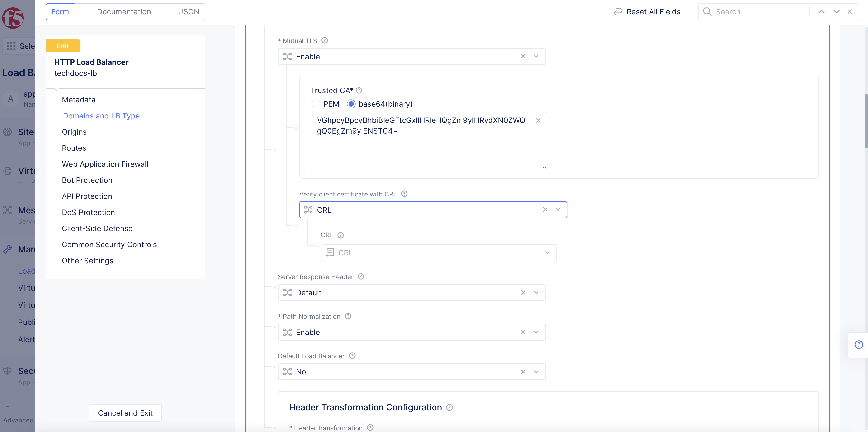Select the base64(binary) radio button
The image size is (868, 432).
(351, 104)
